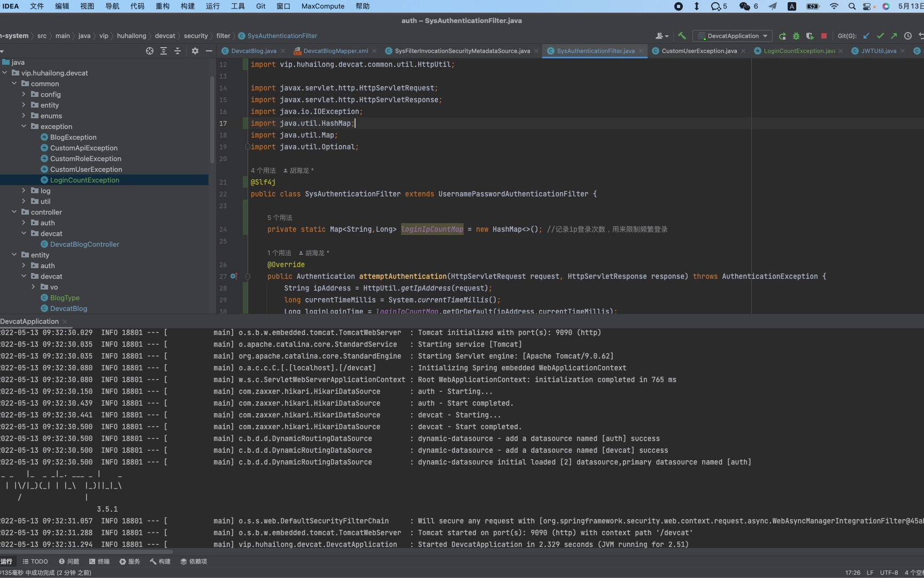Screen dimensions: 924x578
Task: Open the MaxCompute menu
Action: click(323, 6)
